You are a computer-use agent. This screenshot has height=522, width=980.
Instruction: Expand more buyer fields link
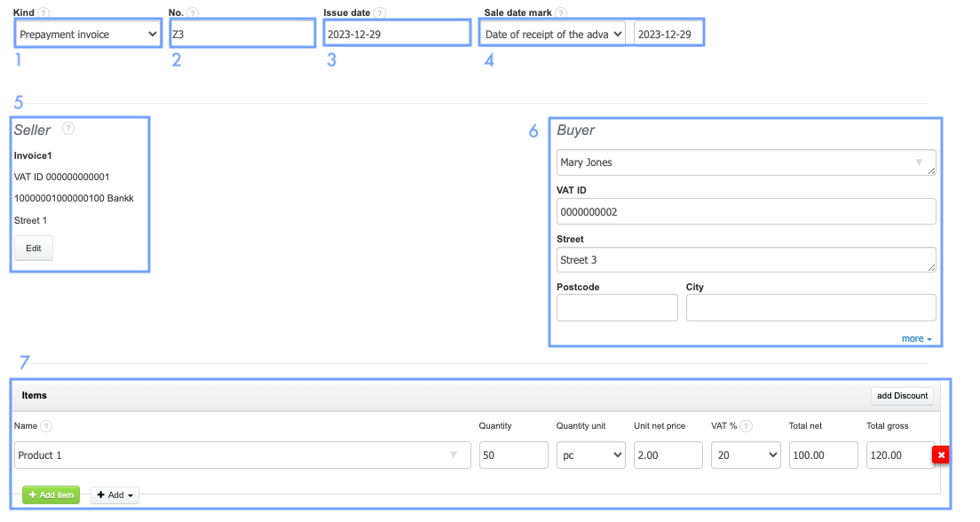[917, 339]
